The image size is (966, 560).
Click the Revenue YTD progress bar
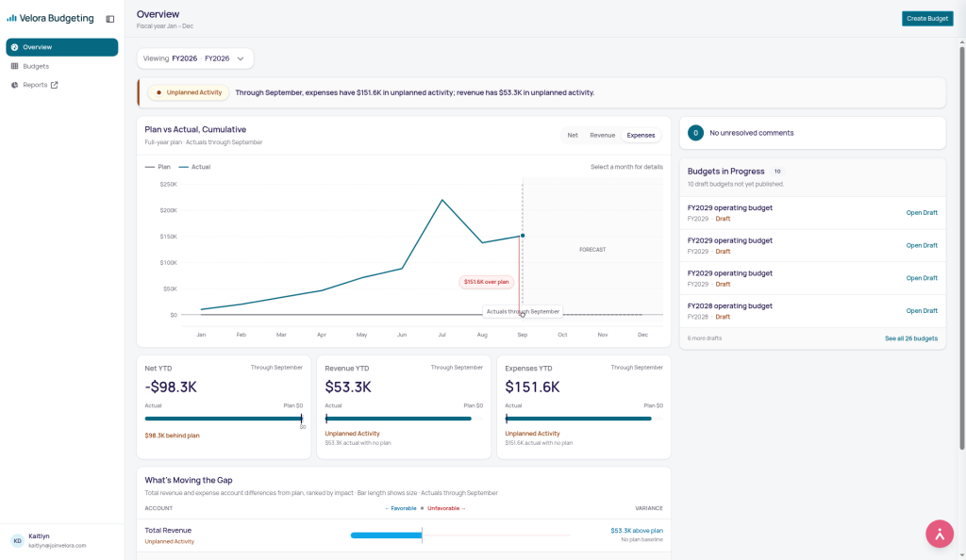pos(404,419)
